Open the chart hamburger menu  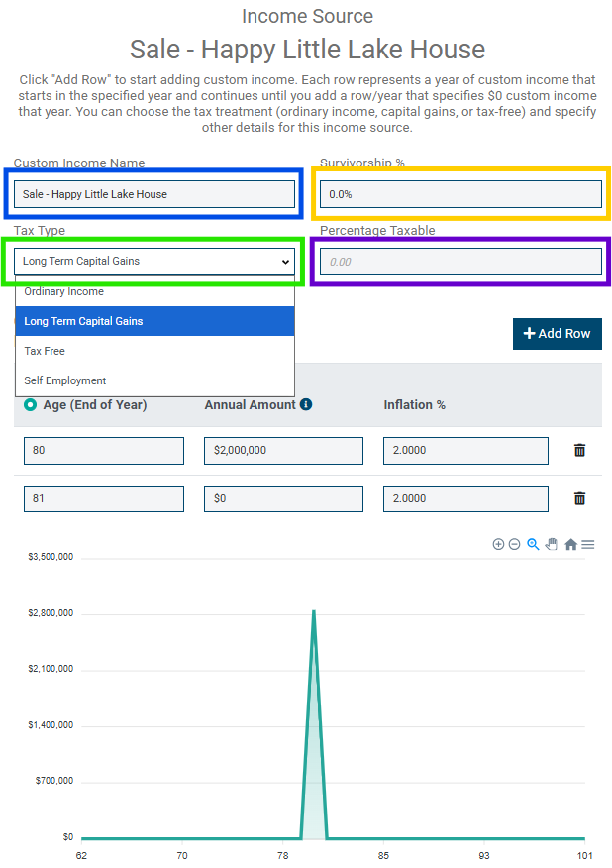click(x=588, y=544)
